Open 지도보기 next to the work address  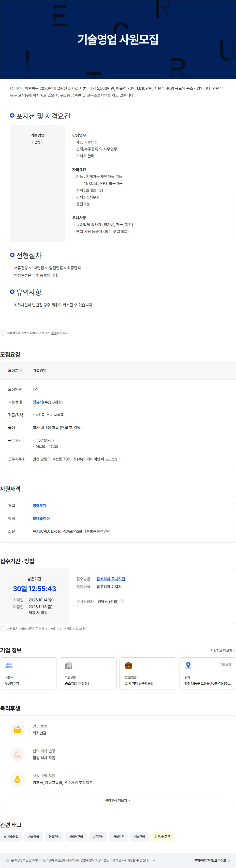[x=111, y=459]
